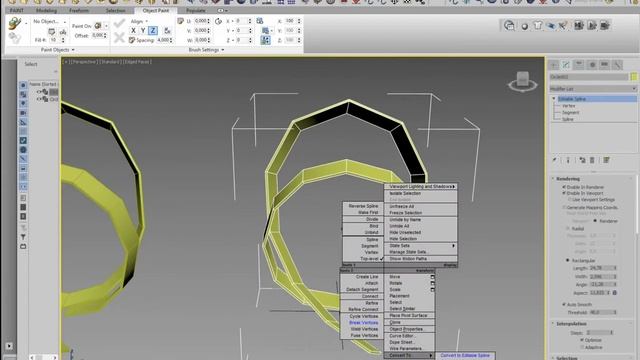Click Show End Result toggle icon

(x=568, y=160)
